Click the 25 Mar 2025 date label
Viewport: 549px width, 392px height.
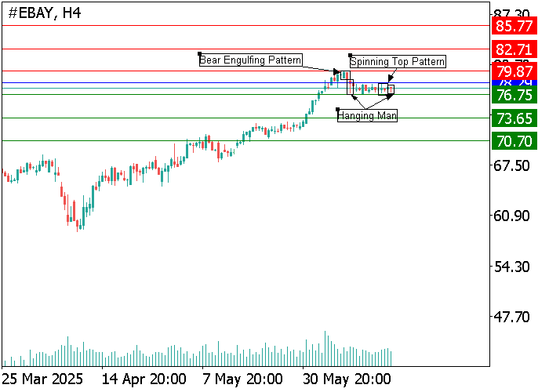coord(42,379)
